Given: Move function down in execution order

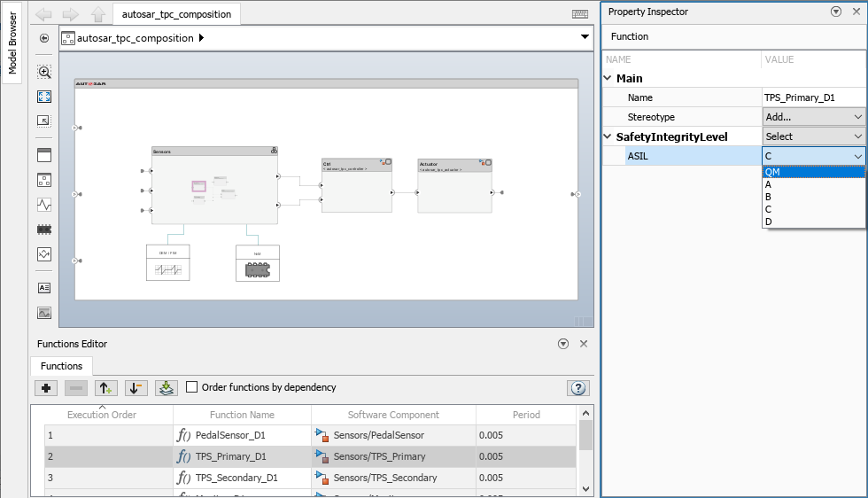Looking at the screenshot, I should click(136, 388).
